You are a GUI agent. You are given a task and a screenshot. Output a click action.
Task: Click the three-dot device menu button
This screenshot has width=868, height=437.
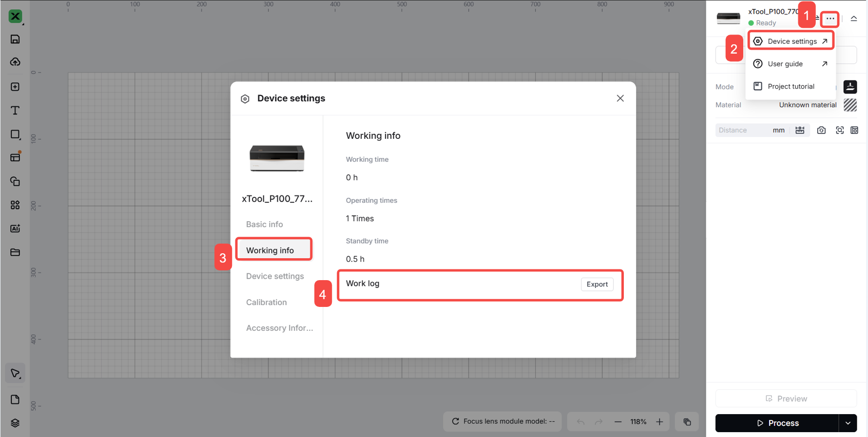tap(830, 19)
